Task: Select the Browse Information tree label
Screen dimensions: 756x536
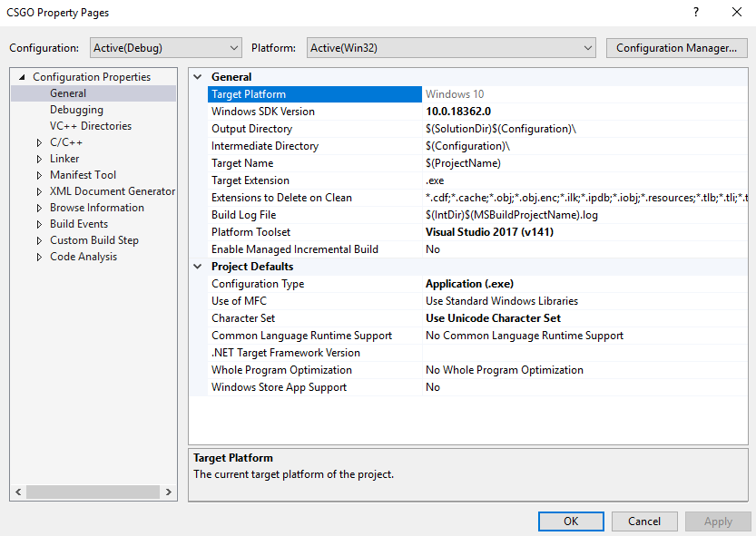Action: (97, 208)
